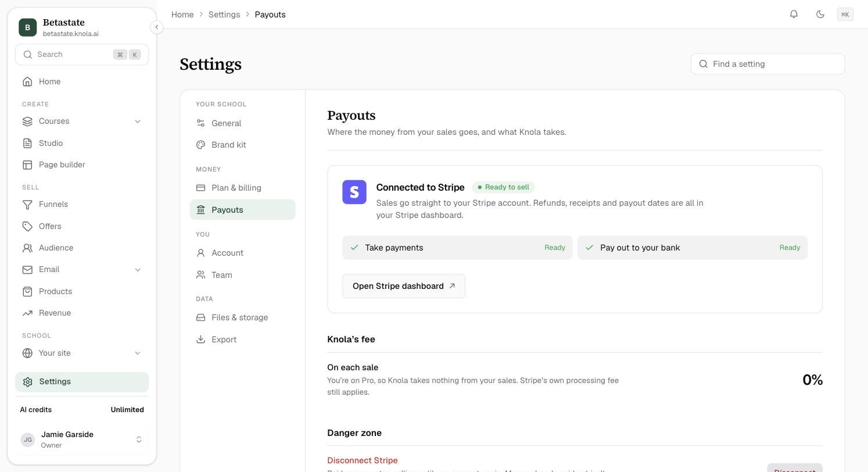Toggle dark mode moon icon
This screenshot has height=472, width=868.
(x=820, y=14)
